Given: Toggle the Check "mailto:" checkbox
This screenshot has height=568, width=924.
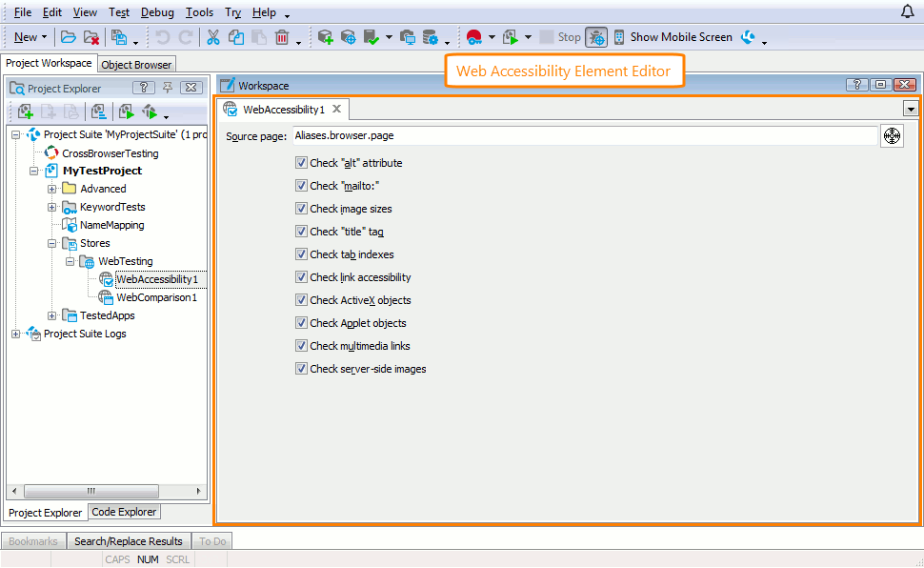Looking at the screenshot, I should click(x=301, y=185).
